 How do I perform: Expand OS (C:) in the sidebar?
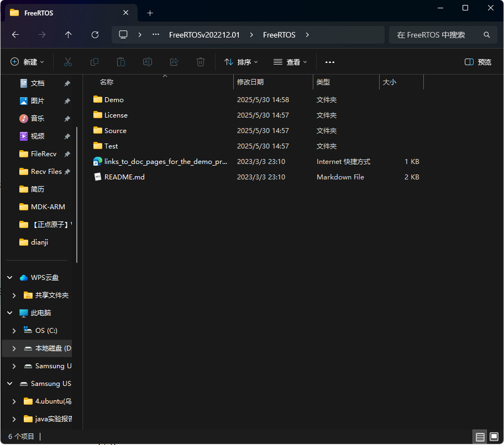click(14, 330)
